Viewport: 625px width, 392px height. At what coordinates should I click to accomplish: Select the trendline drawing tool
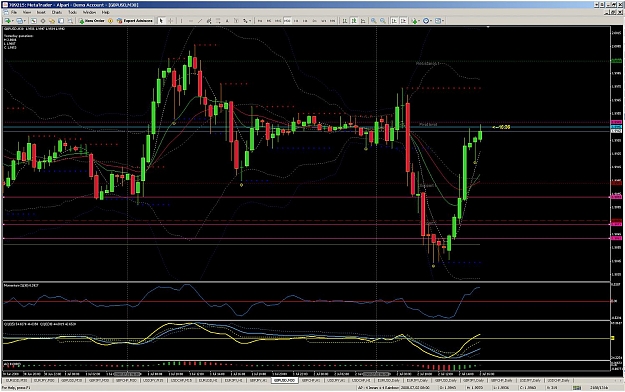pos(200,21)
